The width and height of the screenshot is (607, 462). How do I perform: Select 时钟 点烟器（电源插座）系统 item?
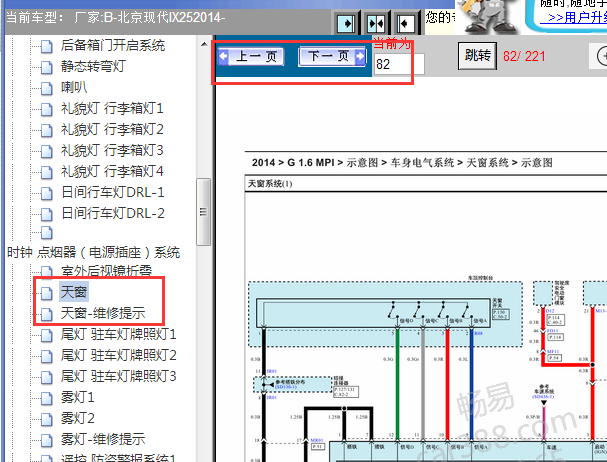94,252
